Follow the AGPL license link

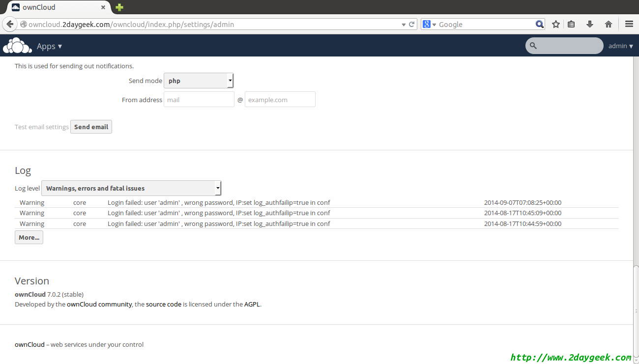pyautogui.click(x=252, y=304)
